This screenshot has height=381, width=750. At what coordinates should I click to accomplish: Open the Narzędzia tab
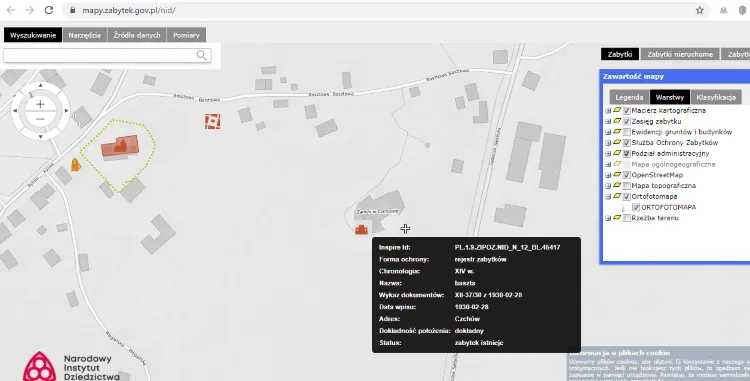85,35
